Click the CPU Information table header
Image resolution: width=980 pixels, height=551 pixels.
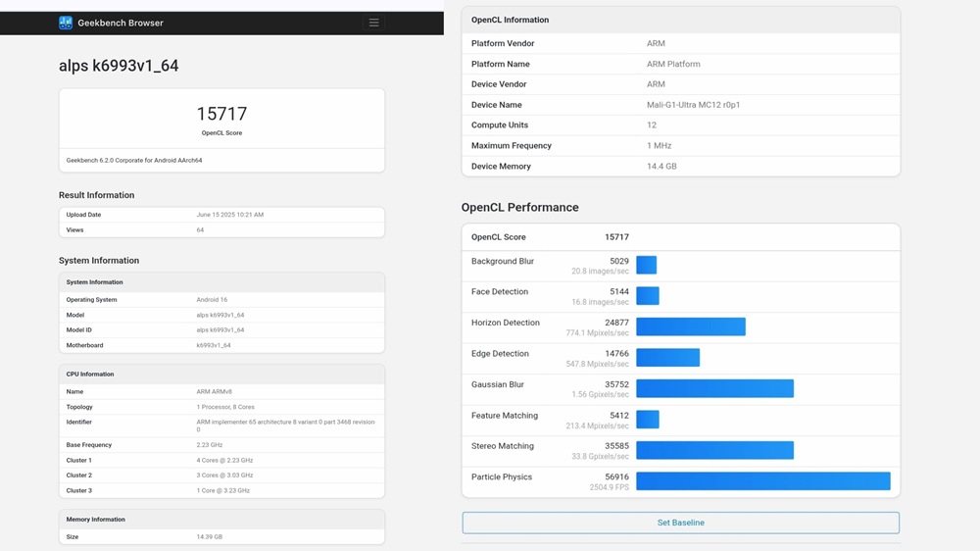pyautogui.click(x=90, y=375)
